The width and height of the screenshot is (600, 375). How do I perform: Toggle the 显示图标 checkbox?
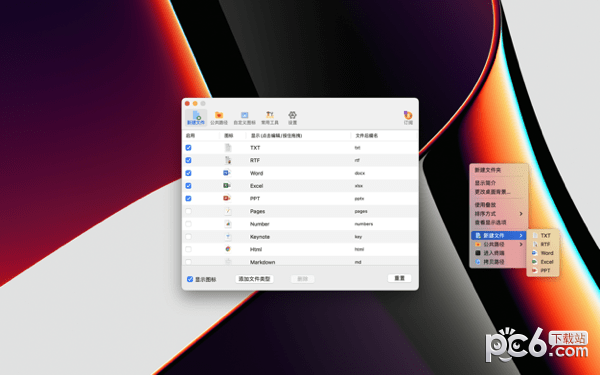pyautogui.click(x=190, y=279)
